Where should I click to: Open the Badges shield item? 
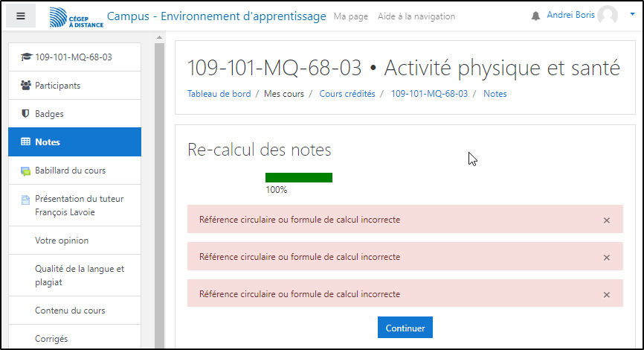point(49,114)
